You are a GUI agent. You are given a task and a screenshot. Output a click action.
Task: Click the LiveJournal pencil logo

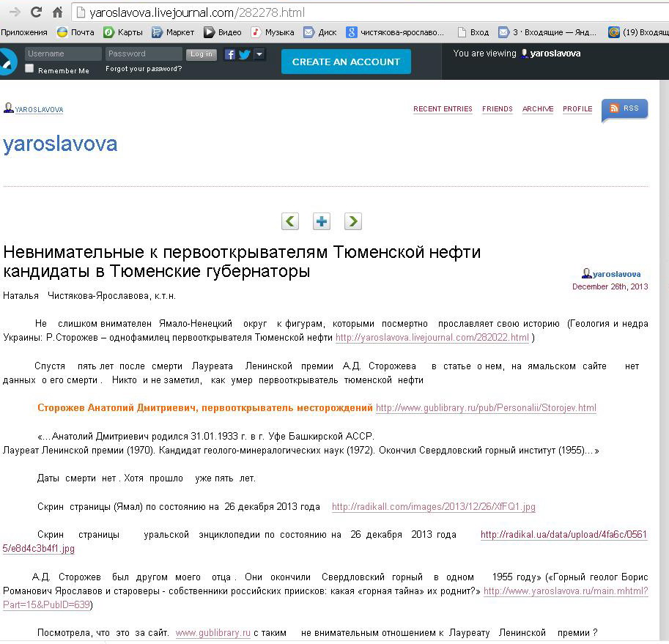[x=7, y=62]
